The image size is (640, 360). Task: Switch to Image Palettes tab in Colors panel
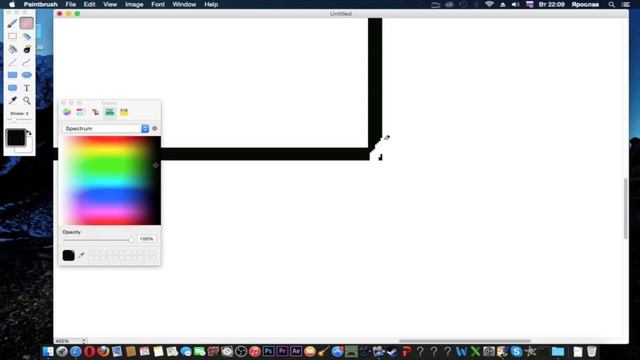click(x=109, y=112)
